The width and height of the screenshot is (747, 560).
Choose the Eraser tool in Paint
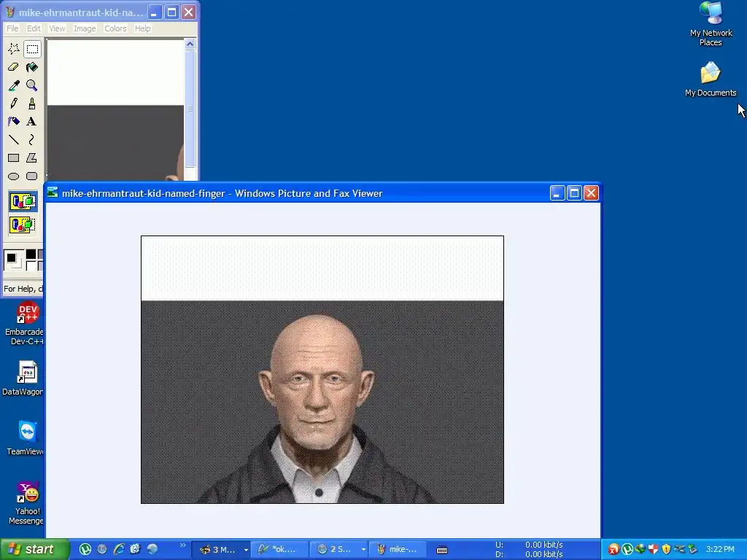tap(14, 67)
